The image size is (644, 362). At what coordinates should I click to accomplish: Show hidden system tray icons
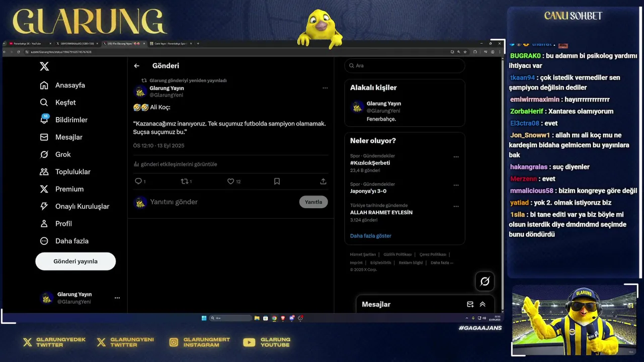pyautogui.click(x=467, y=318)
